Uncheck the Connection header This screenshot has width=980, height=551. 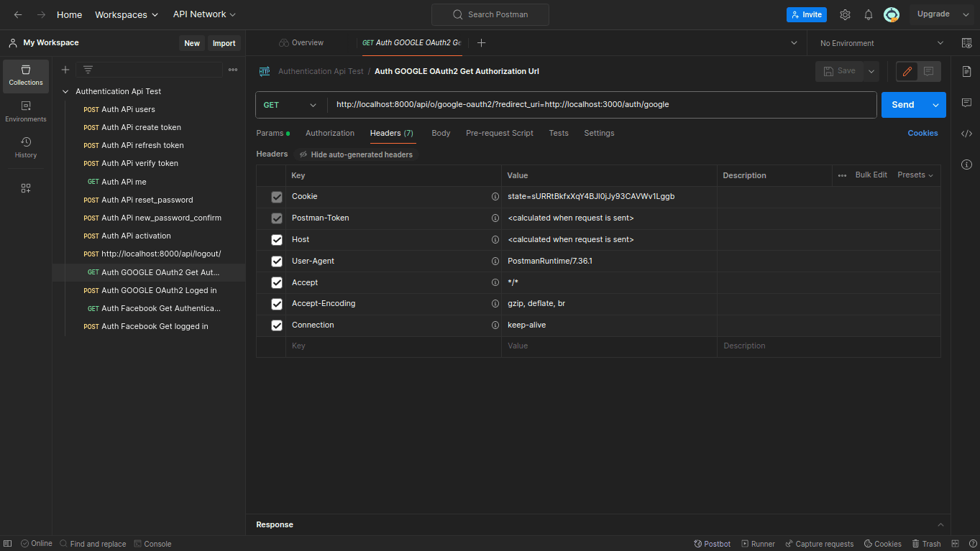click(277, 325)
